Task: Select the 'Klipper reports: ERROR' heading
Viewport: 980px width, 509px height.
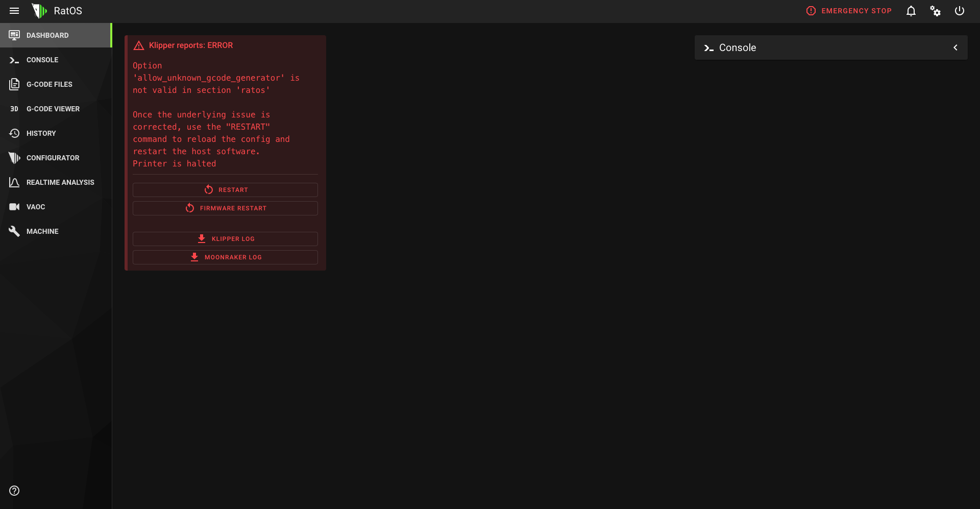Action: (191, 45)
